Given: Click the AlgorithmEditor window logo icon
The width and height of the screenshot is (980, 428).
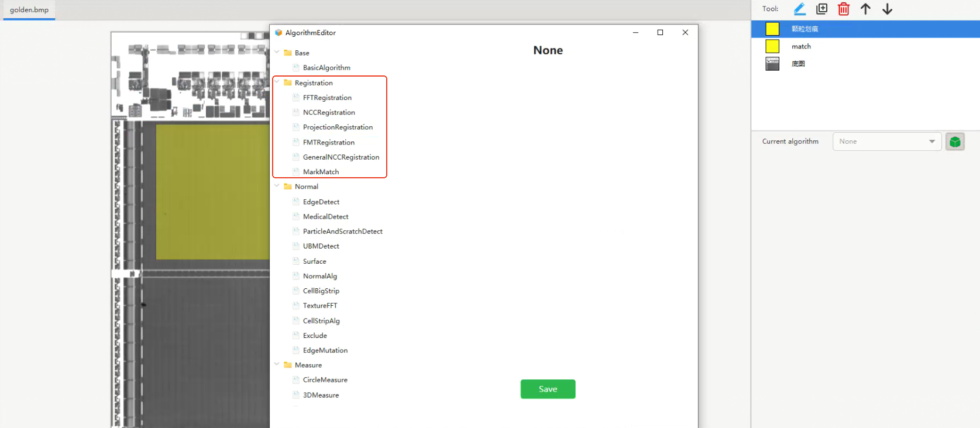Looking at the screenshot, I should (x=278, y=33).
